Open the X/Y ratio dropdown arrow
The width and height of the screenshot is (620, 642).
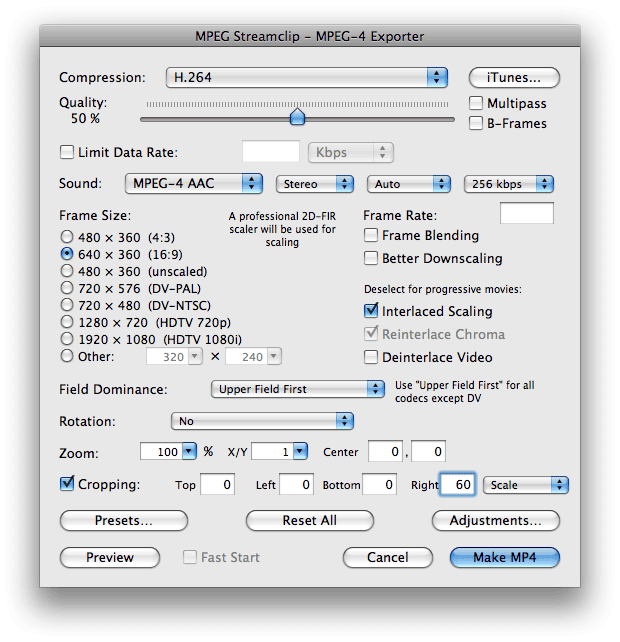[x=300, y=451]
